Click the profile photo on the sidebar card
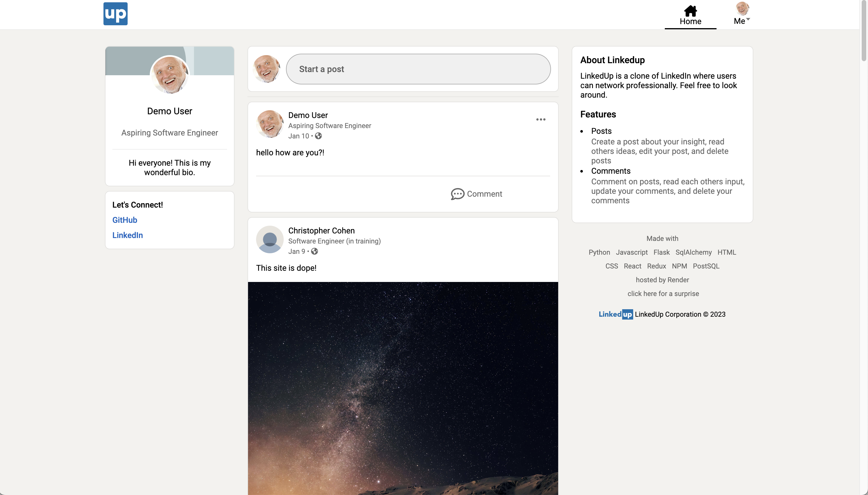This screenshot has height=495, width=868. (x=170, y=74)
